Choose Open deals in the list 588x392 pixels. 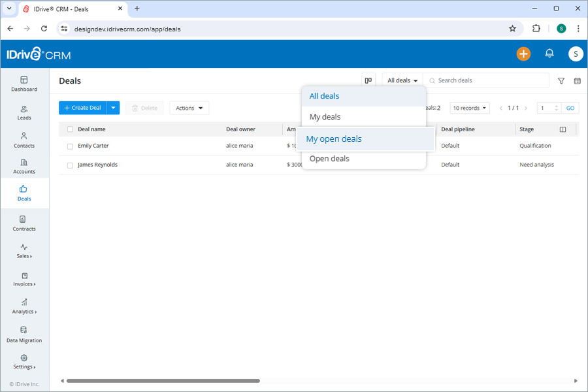pyautogui.click(x=329, y=158)
